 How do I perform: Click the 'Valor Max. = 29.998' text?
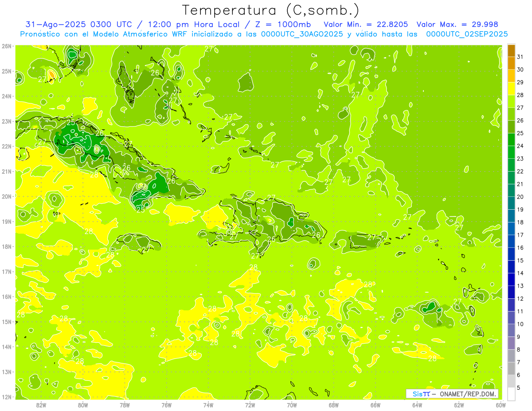458,24
